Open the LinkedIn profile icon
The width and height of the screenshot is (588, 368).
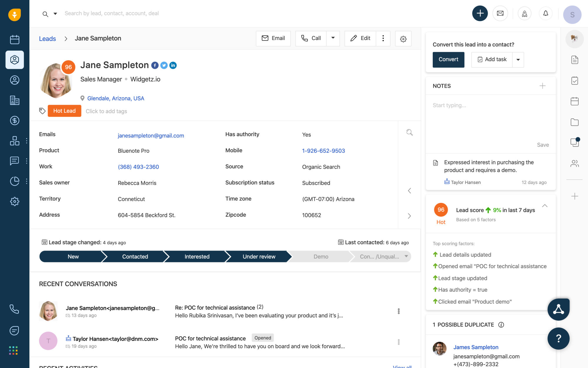pyautogui.click(x=173, y=65)
